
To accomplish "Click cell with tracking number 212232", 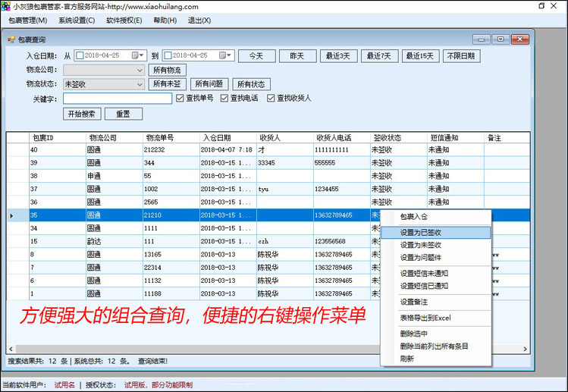I will pyautogui.click(x=171, y=150).
